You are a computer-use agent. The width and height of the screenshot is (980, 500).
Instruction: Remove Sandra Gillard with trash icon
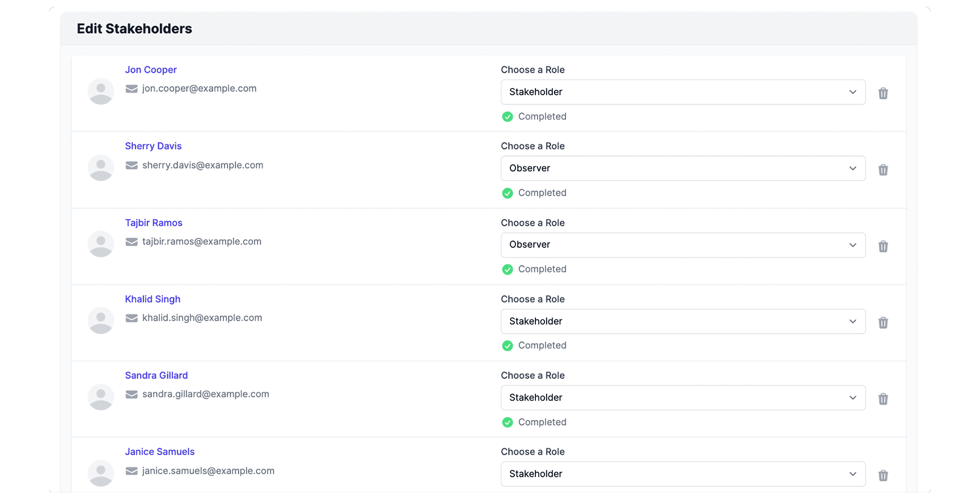point(883,399)
